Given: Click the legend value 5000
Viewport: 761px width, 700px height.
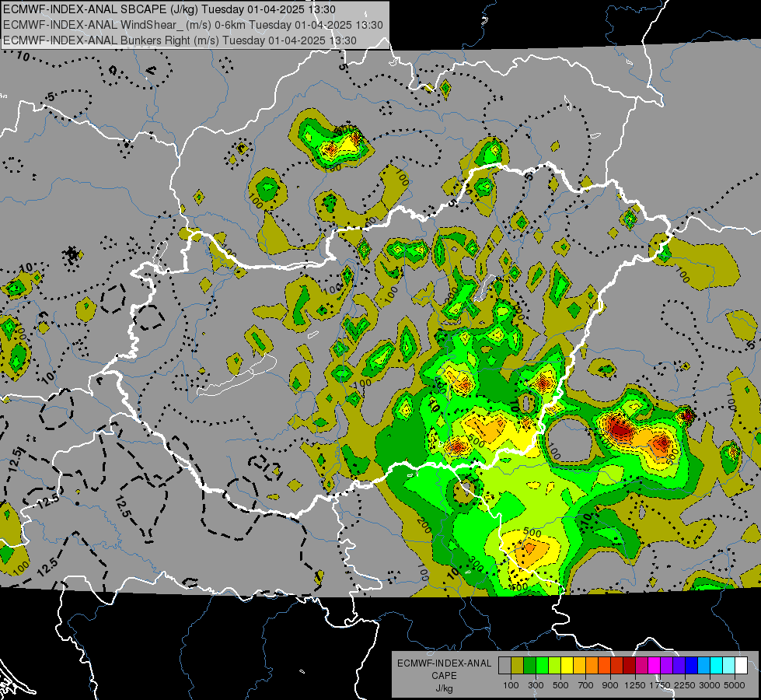Looking at the screenshot, I should [x=735, y=686].
